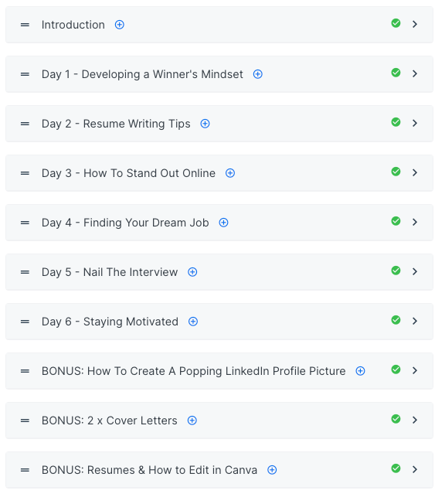This screenshot has height=504, width=445.
Task: Click the plus icon for Day 5 Nail The Interview
Action: point(192,272)
